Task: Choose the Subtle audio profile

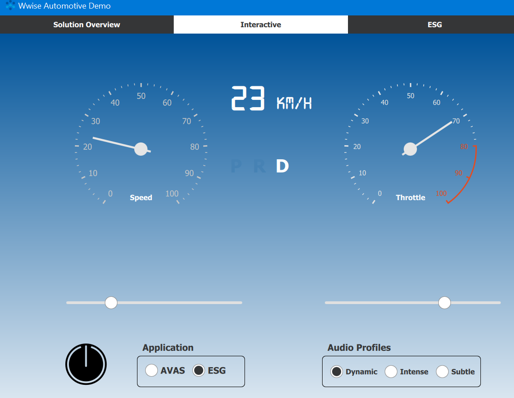Action: (x=442, y=371)
